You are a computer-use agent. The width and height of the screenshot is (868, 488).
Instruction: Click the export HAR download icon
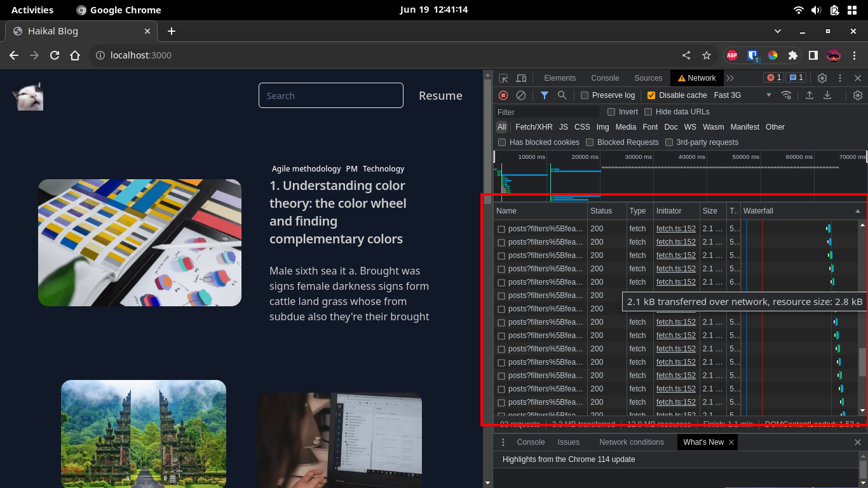coord(827,95)
